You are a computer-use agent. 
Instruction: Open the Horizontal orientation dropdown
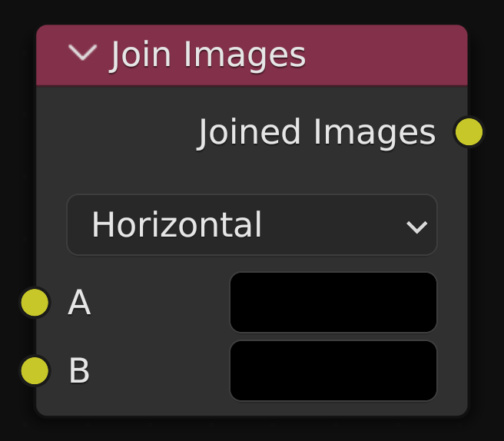(251, 225)
